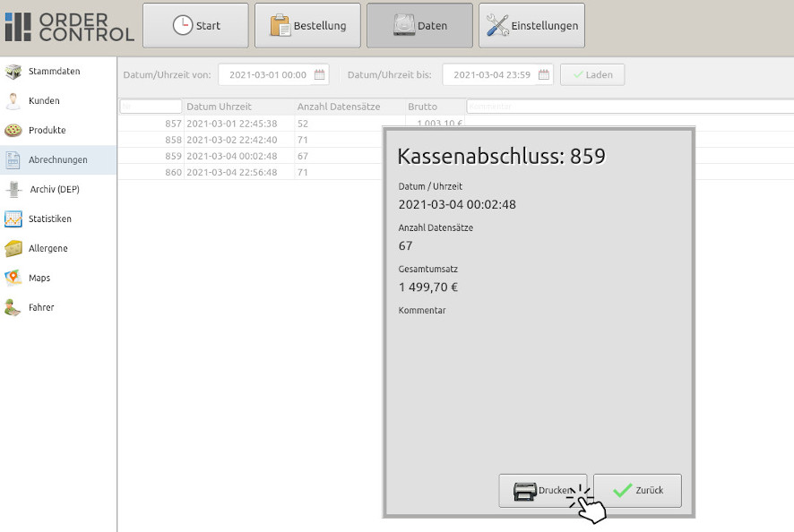This screenshot has width=794, height=532.
Task: Open Allergene in the sidebar
Action: coord(48,249)
